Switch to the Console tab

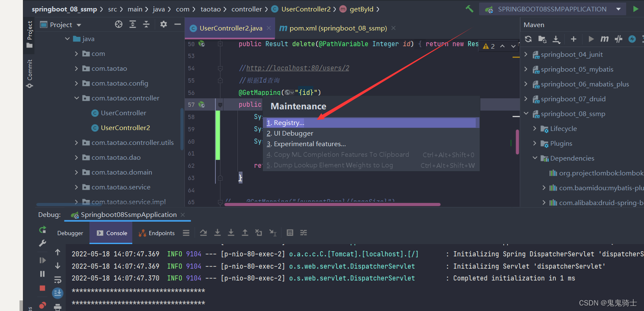pyautogui.click(x=112, y=233)
